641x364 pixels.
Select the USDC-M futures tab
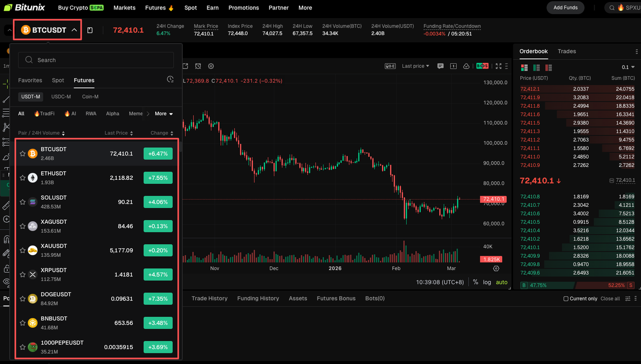pos(61,97)
